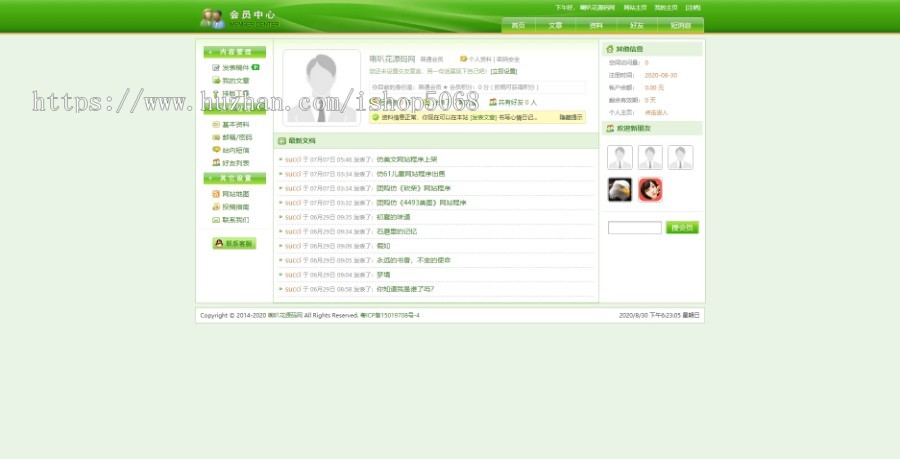Screen dimensions: 900x459
Task: Click the eagle avatar friend thumbnail
Action: (x=620, y=189)
